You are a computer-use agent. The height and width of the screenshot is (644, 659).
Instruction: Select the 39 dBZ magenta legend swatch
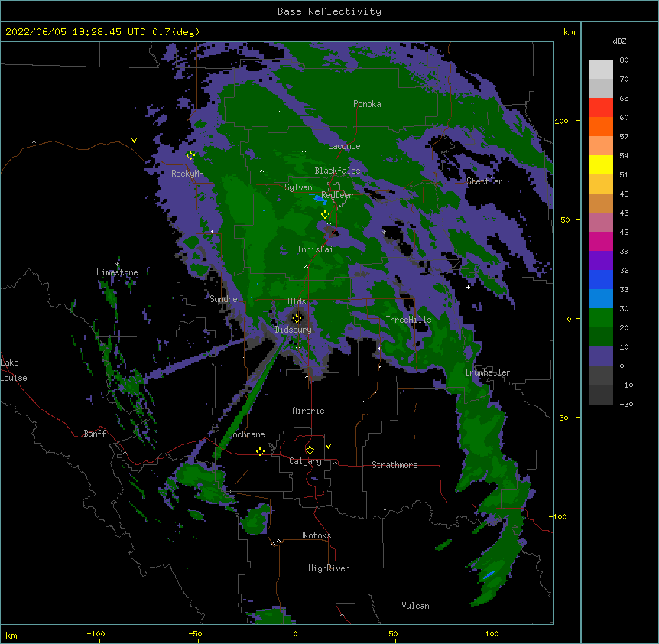[x=601, y=241]
